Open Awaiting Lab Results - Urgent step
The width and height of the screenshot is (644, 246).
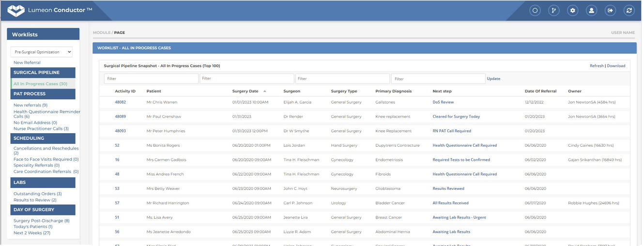[460, 218]
